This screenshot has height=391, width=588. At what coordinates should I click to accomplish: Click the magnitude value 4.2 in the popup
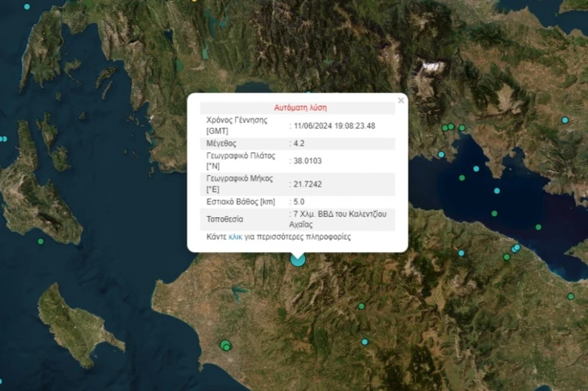[x=299, y=143]
